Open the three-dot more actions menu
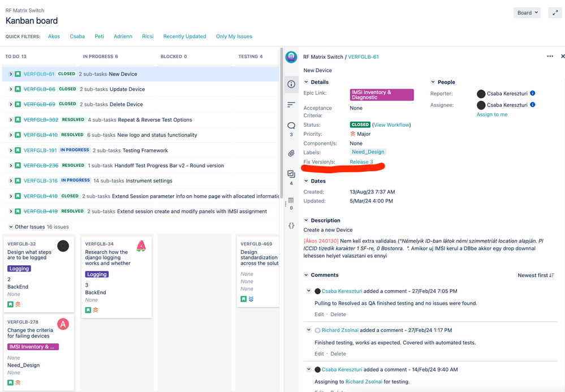Viewport: 565px width, 392px height. pos(550,56)
